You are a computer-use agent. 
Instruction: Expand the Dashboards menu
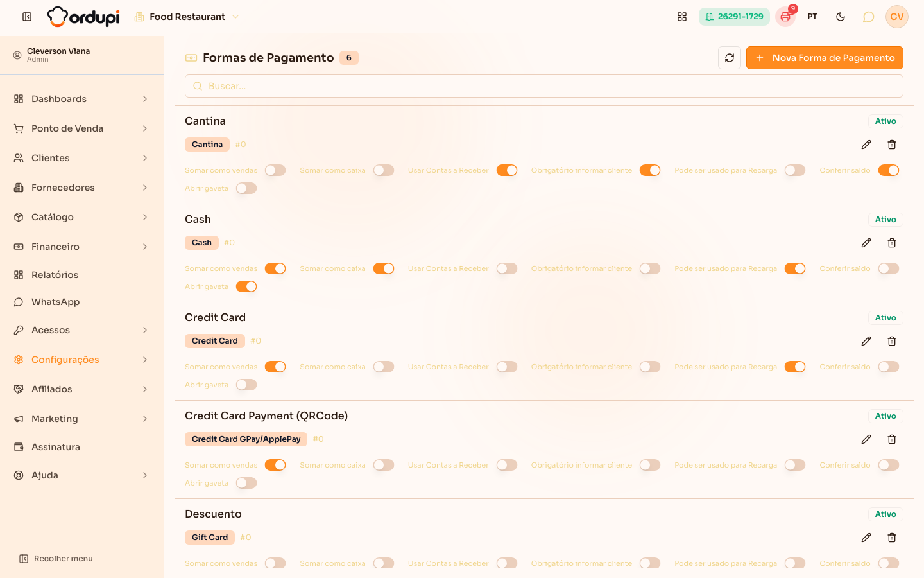pyautogui.click(x=81, y=99)
